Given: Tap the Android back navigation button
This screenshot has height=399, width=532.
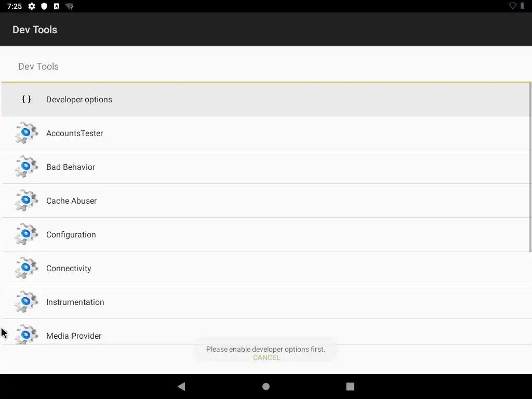Looking at the screenshot, I should pyautogui.click(x=181, y=387).
